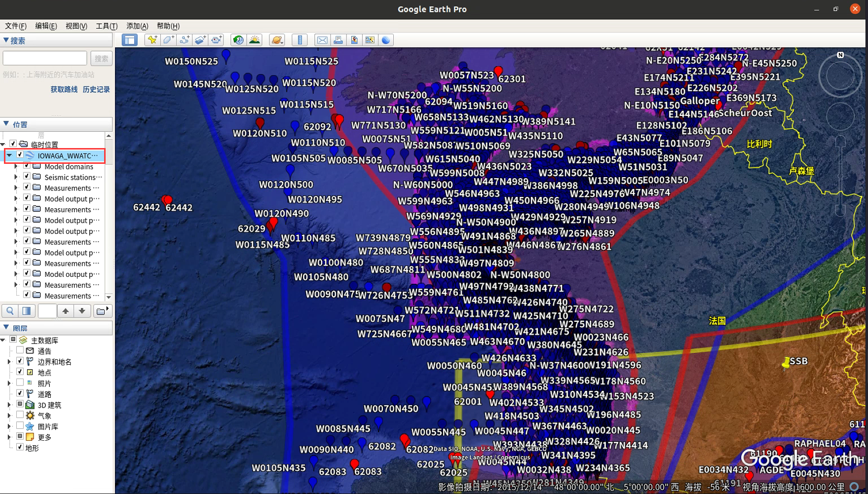Expand the 气象 layer

coord(9,416)
